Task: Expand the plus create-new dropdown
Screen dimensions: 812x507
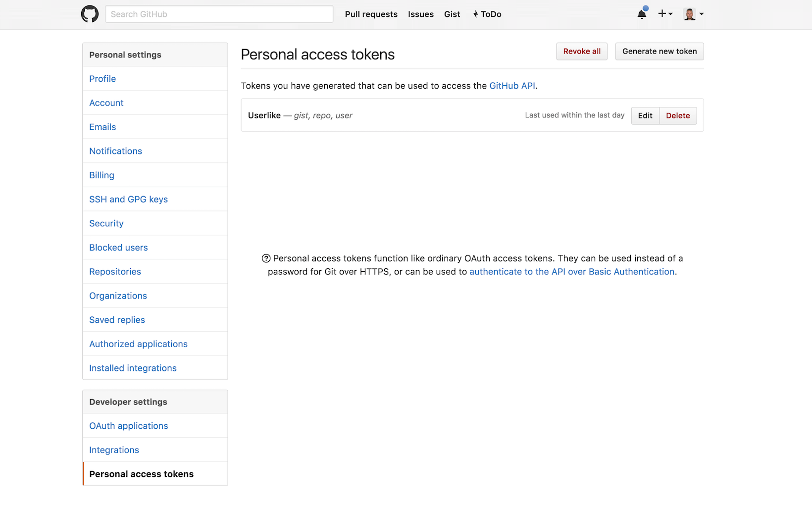Action: [x=665, y=14]
